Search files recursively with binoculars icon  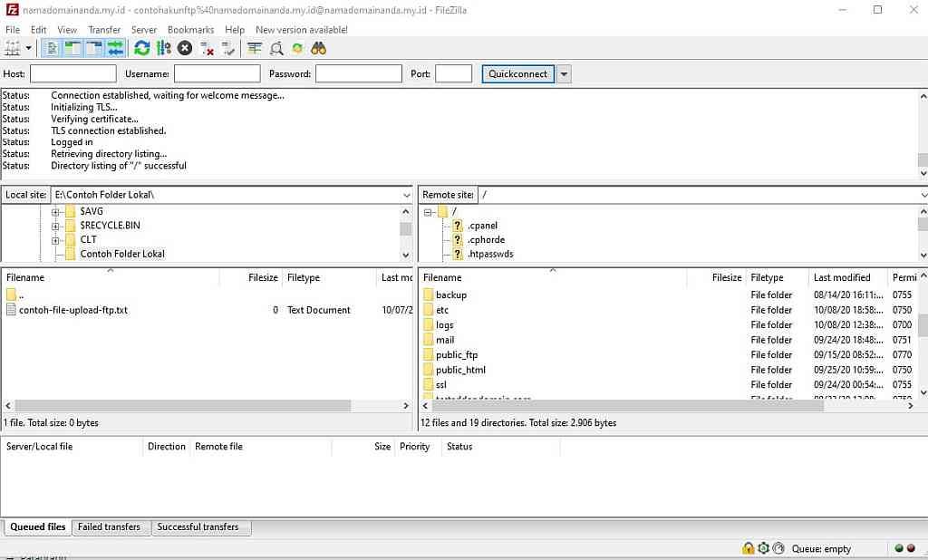(x=318, y=49)
